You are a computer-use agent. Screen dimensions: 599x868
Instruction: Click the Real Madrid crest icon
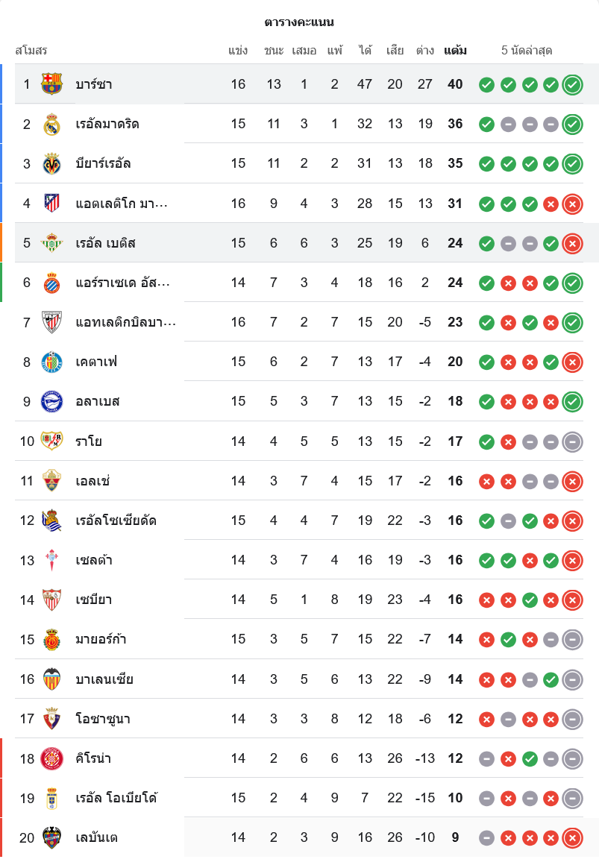(51, 124)
